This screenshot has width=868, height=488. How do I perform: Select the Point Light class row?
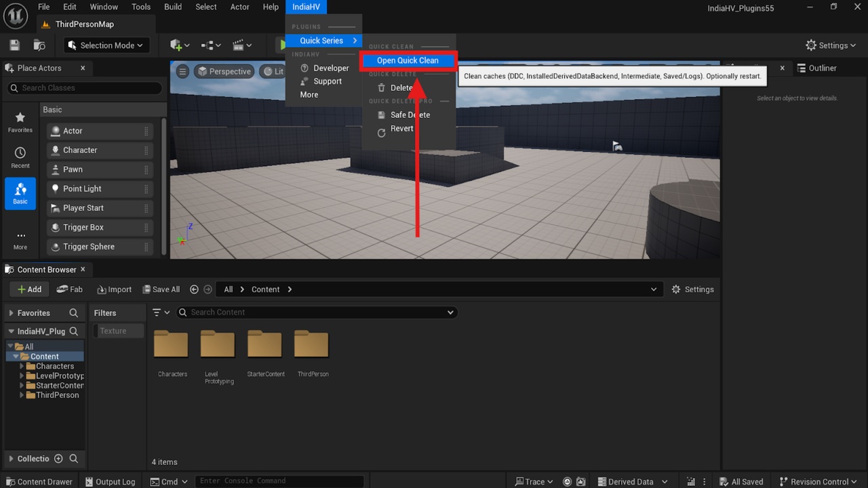coord(100,188)
